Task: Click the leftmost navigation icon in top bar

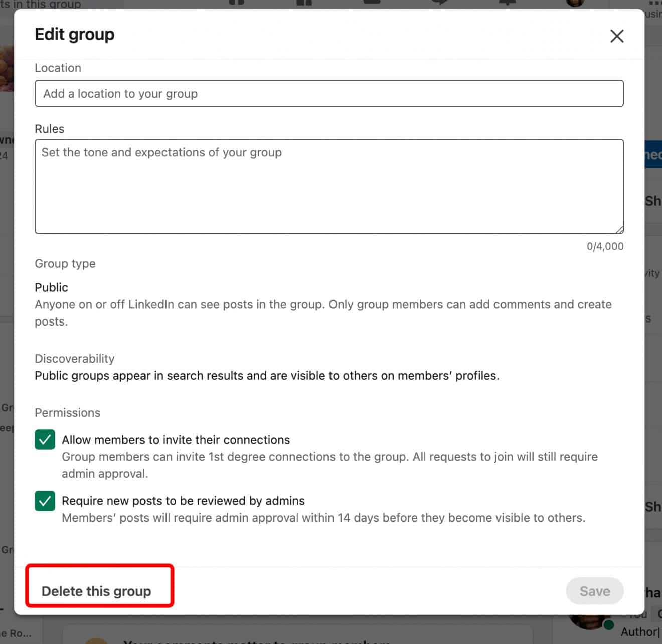Action: point(236,3)
